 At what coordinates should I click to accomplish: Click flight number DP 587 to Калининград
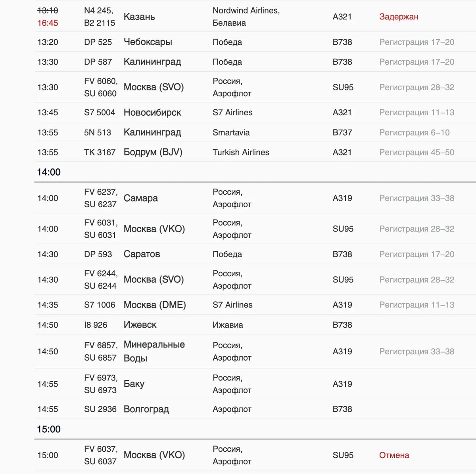pyautogui.click(x=98, y=62)
